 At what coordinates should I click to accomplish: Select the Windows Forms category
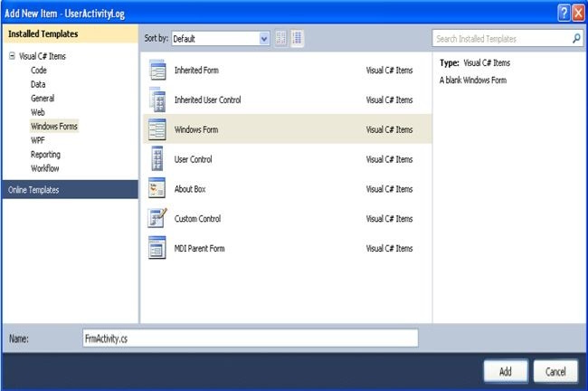(54, 126)
